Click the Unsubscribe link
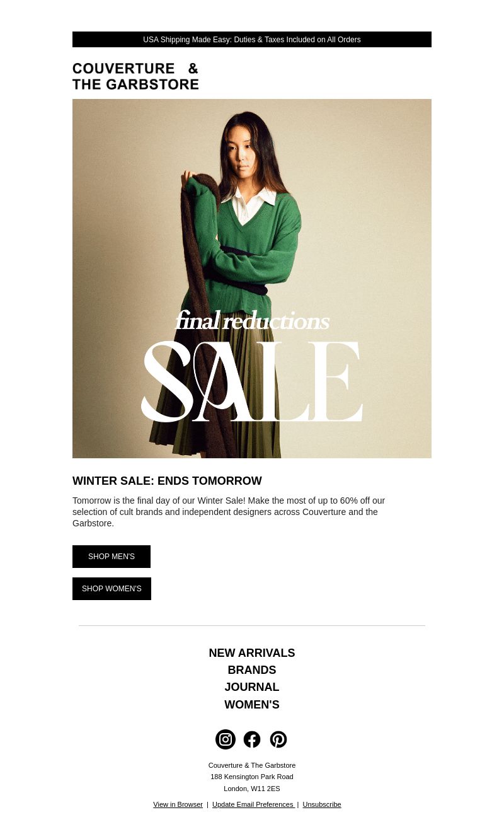This screenshot has width=504, height=839. (322, 804)
